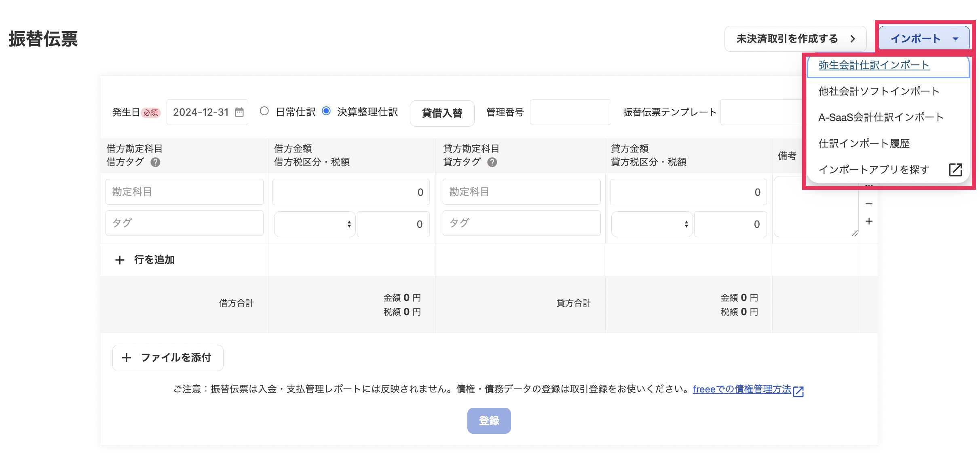Click 行を追加 to add a row
Image resolution: width=980 pixels, height=454 pixels.
click(x=145, y=260)
